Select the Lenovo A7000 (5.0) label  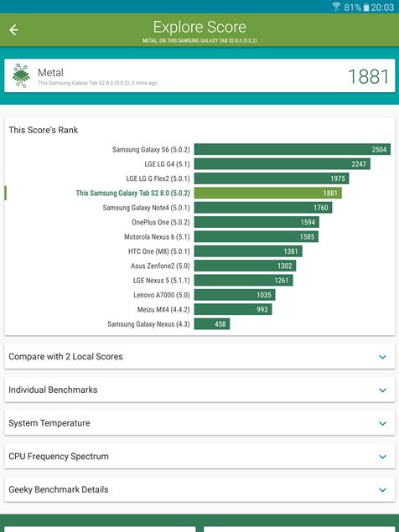(162, 295)
